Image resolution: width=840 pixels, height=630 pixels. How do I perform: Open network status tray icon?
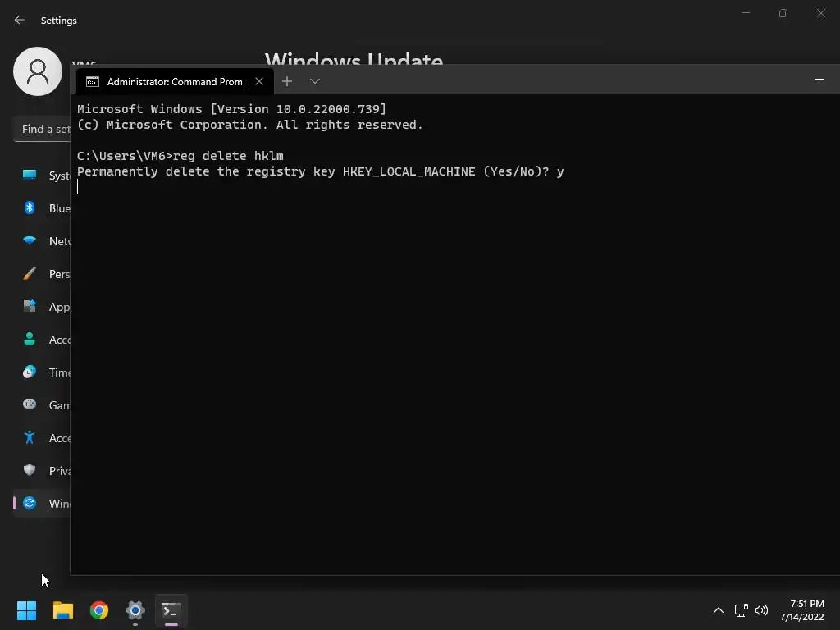tap(741, 610)
